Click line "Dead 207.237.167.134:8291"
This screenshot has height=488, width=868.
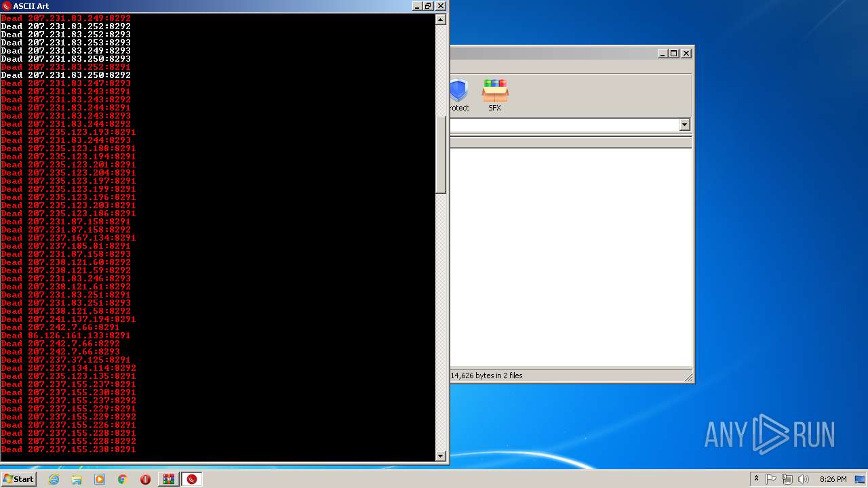pyautogui.click(x=68, y=238)
